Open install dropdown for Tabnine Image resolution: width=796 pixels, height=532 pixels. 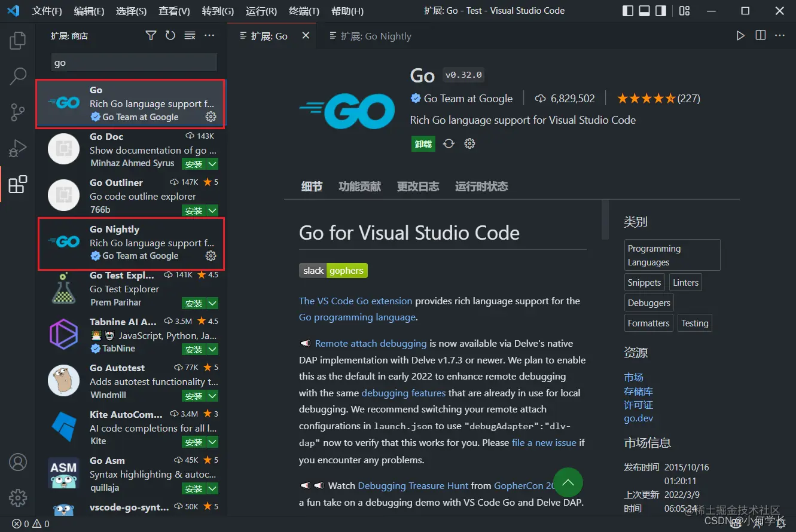(212, 349)
